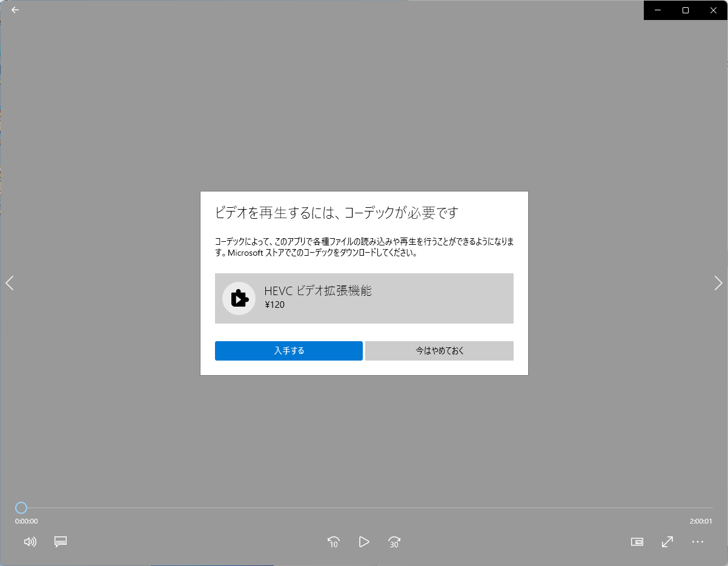
Task: Skip back 10 seconds
Action: 333,542
